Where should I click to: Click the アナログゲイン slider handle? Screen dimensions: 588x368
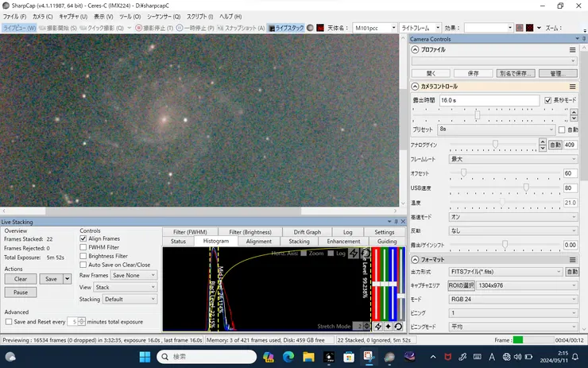pyautogui.click(x=495, y=145)
